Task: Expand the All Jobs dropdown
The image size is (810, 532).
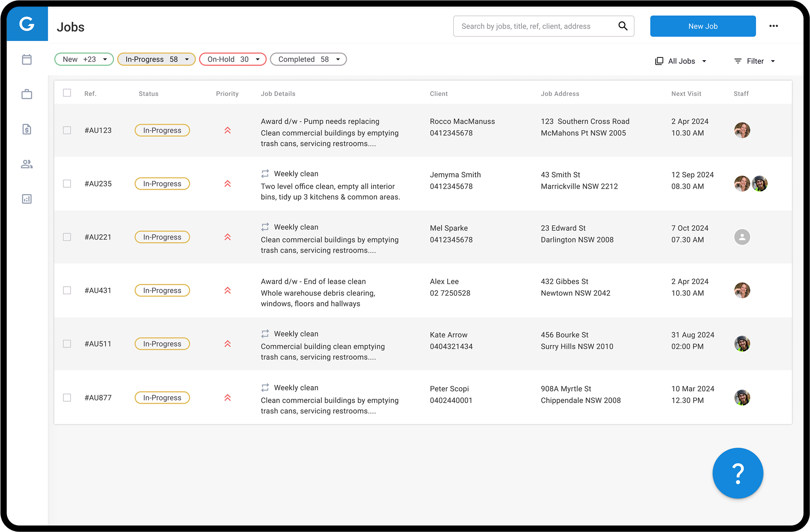Action: tap(681, 61)
